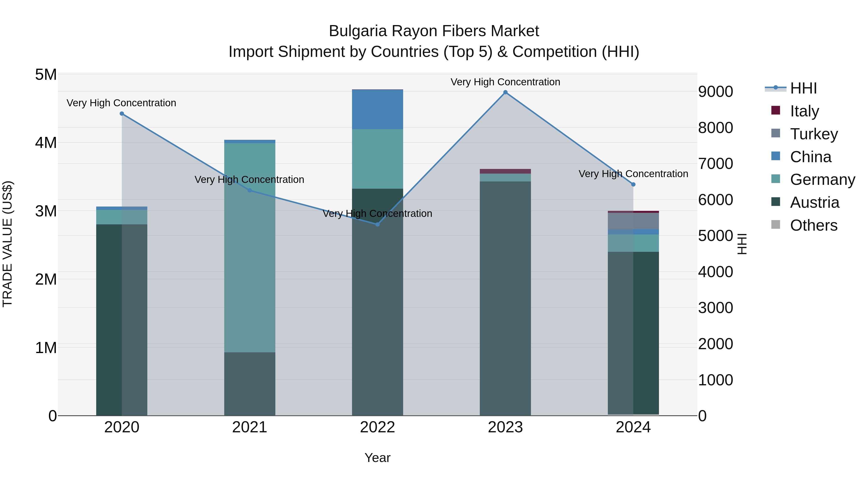Toggle the China legend entry

point(801,157)
